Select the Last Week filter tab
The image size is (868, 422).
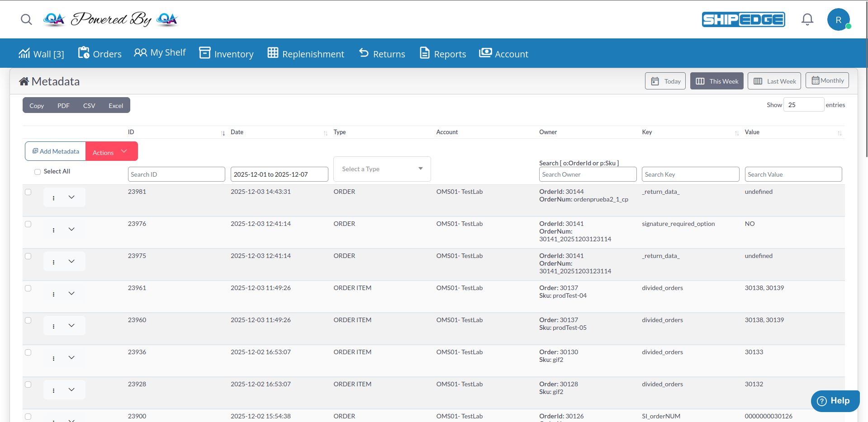(x=774, y=80)
